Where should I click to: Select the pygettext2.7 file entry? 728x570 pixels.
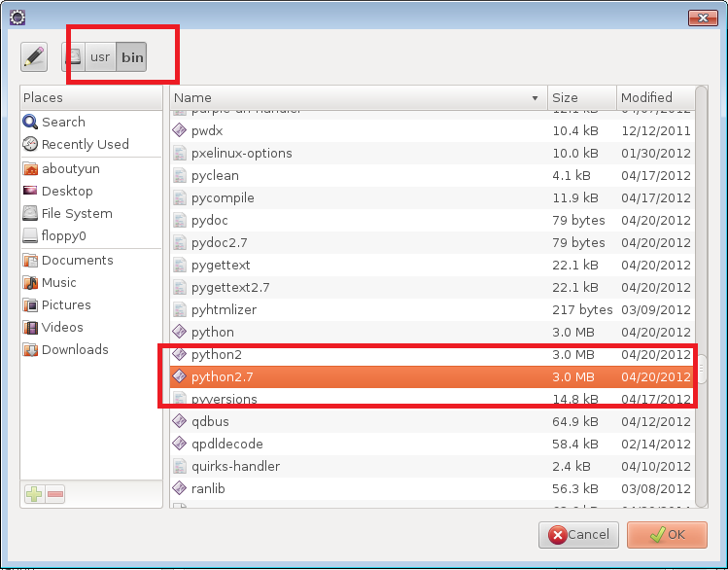click(x=230, y=287)
